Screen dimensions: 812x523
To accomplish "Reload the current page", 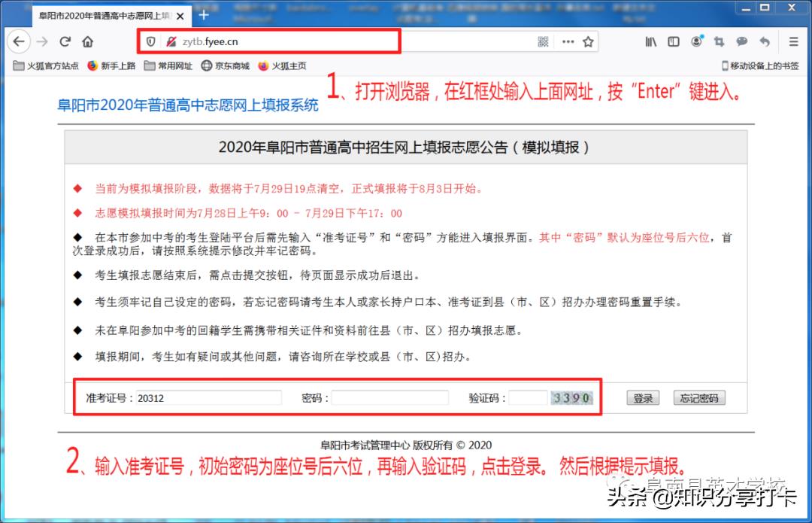I will point(65,41).
